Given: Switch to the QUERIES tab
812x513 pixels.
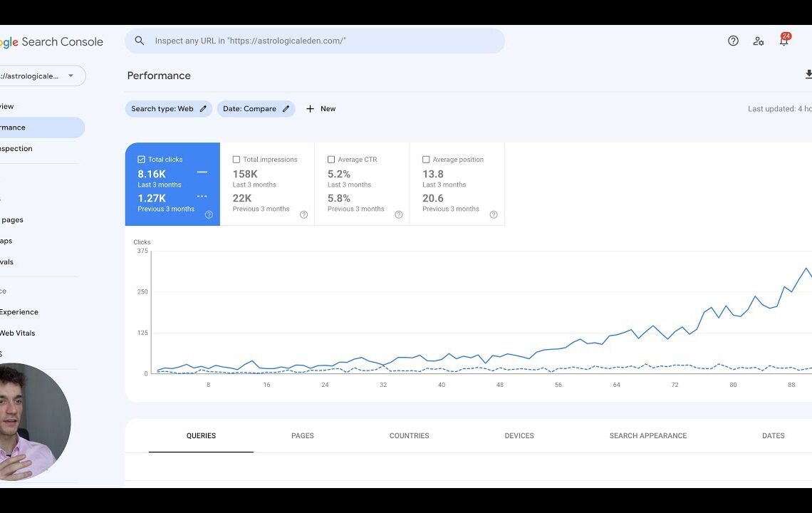Looking at the screenshot, I should pyautogui.click(x=201, y=436).
